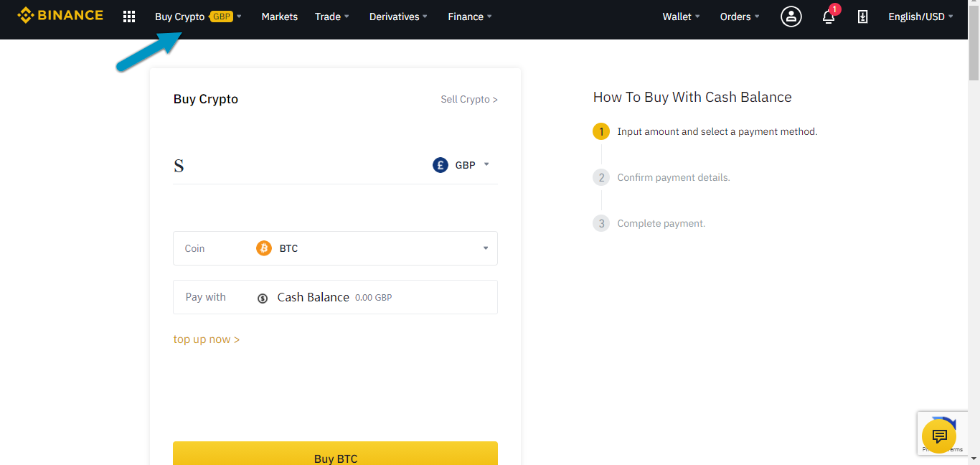Click the top up now link
Screen dimensions: 980x465
coord(207,339)
